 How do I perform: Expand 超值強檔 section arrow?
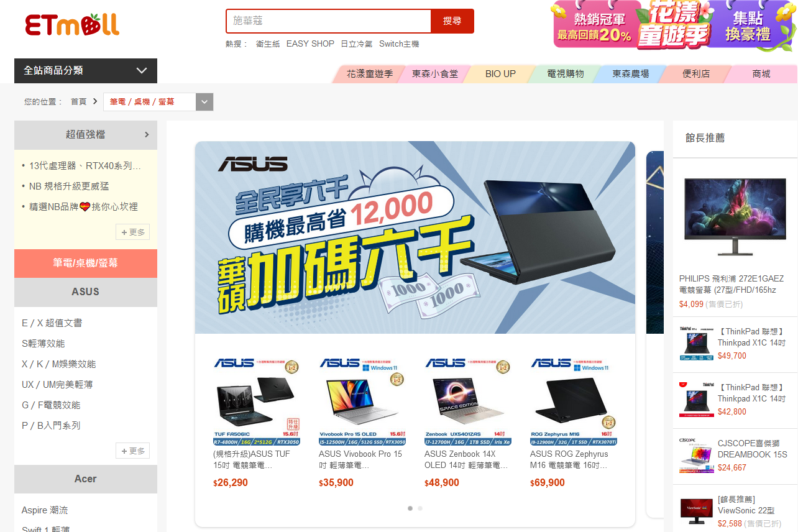coord(147,134)
